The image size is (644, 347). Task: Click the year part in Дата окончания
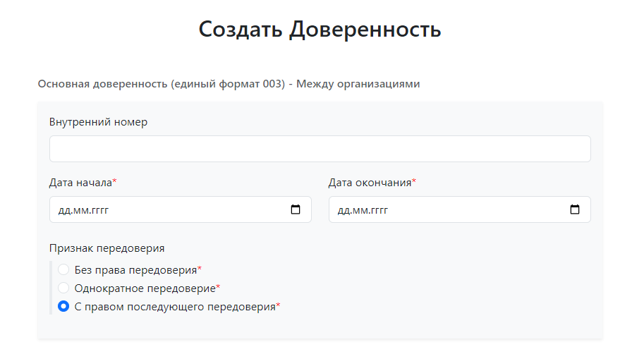click(378, 210)
